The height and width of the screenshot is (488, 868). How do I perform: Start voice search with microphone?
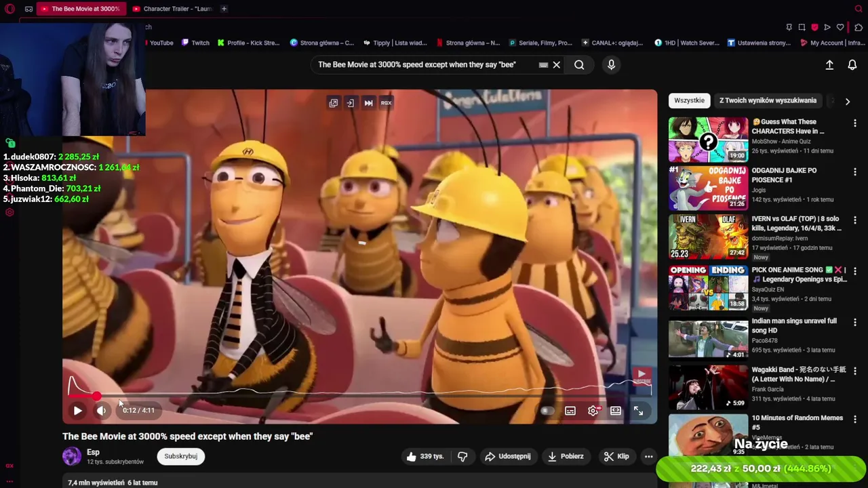(x=611, y=65)
